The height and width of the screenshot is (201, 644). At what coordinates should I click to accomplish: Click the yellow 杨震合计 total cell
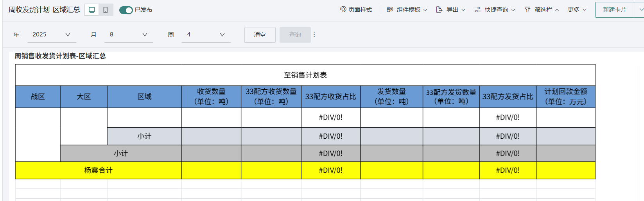[x=98, y=170]
